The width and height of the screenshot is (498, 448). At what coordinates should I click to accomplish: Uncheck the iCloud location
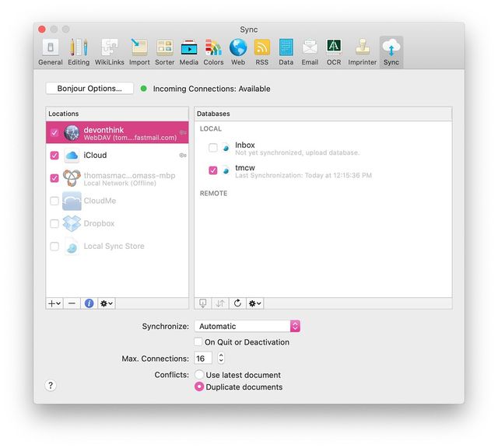point(54,156)
